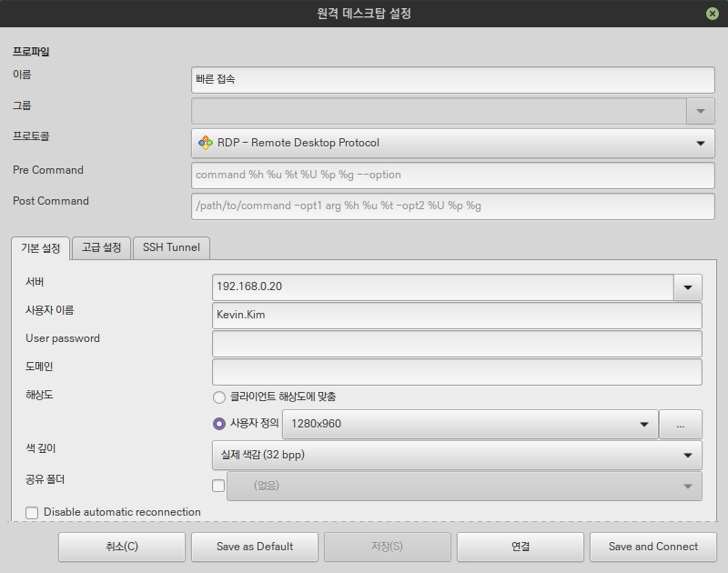Click the RDP protocol icon

[206, 143]
